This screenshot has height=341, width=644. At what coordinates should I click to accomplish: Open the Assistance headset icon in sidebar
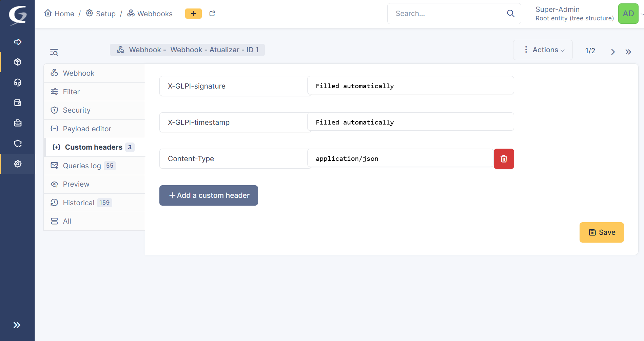coord(18,82)
